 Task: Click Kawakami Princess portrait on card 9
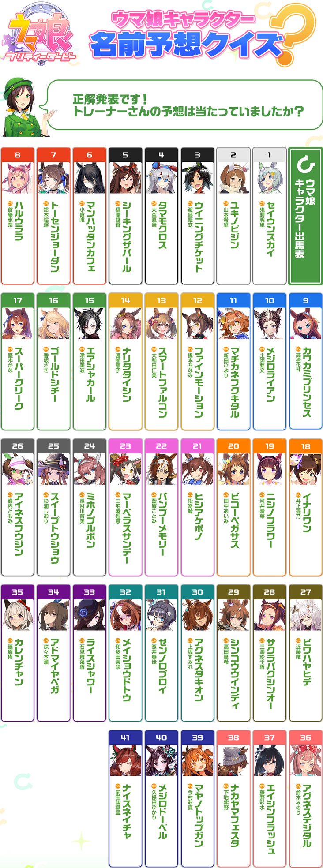(305, 323)
